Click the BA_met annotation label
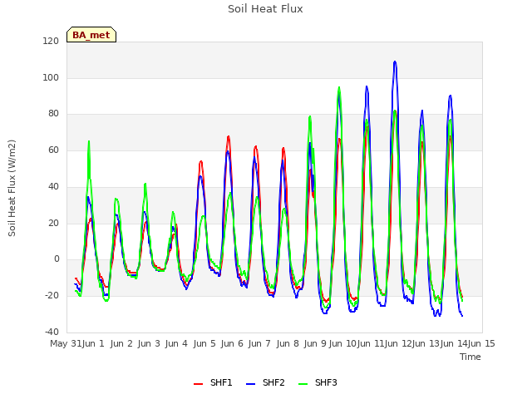 (x=91, y=35)
